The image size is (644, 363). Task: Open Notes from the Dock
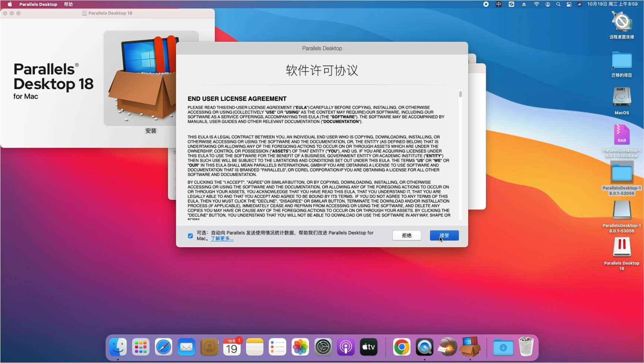click(x=255, y=347)
